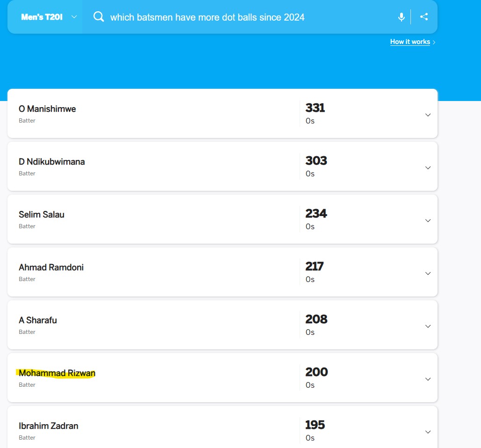
Task: Click the magnifying glass search icon
Action: [x=99, y=16]
